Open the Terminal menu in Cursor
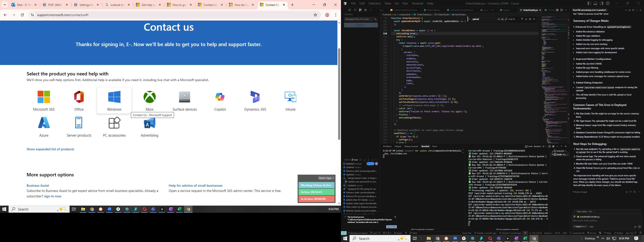The height and width of the screenshot is (242, 644). pyautogui.click(x=417, y=4)
